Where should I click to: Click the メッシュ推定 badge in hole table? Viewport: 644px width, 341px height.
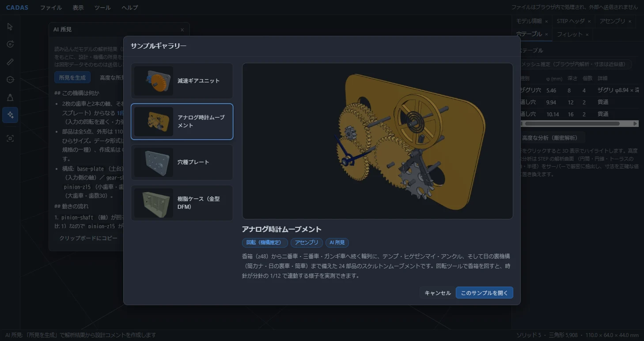[575, 64]
